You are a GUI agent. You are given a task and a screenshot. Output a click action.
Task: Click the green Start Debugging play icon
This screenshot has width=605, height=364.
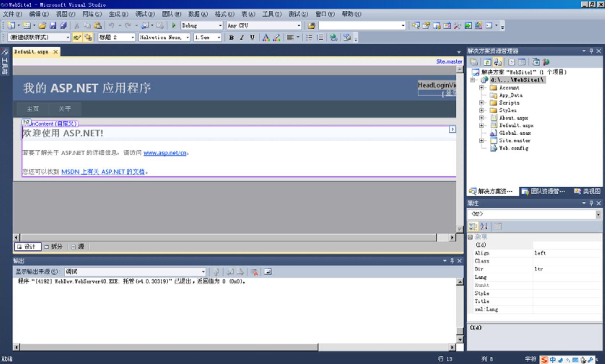[x=174, y=26]
